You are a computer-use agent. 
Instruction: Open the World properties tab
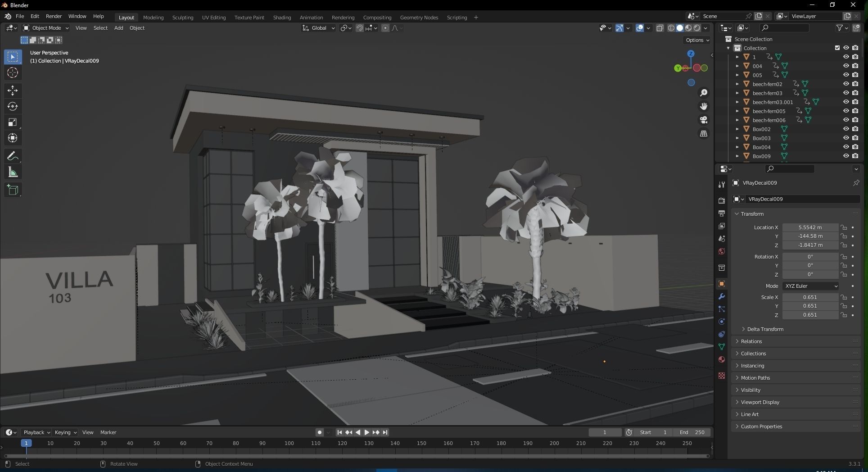pyautogui.click(x=722, y=251)
